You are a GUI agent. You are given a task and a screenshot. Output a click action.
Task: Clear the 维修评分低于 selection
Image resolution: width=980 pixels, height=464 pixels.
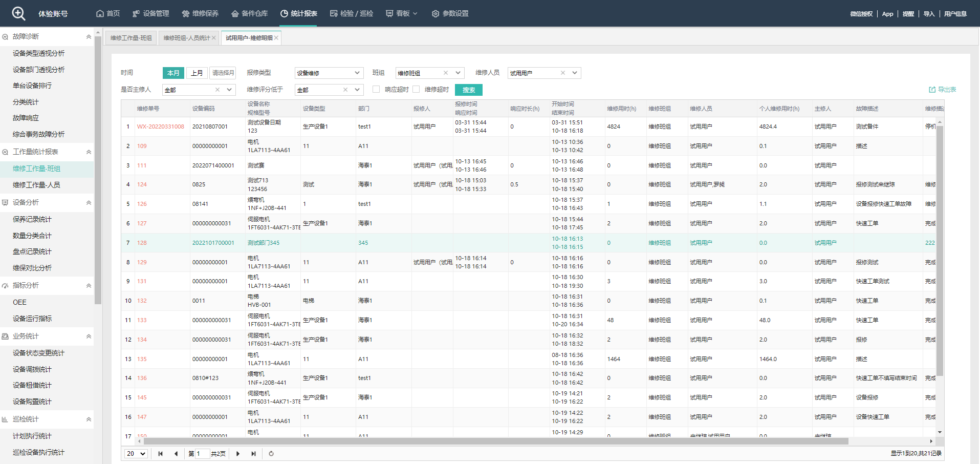[x=345, y=90]
